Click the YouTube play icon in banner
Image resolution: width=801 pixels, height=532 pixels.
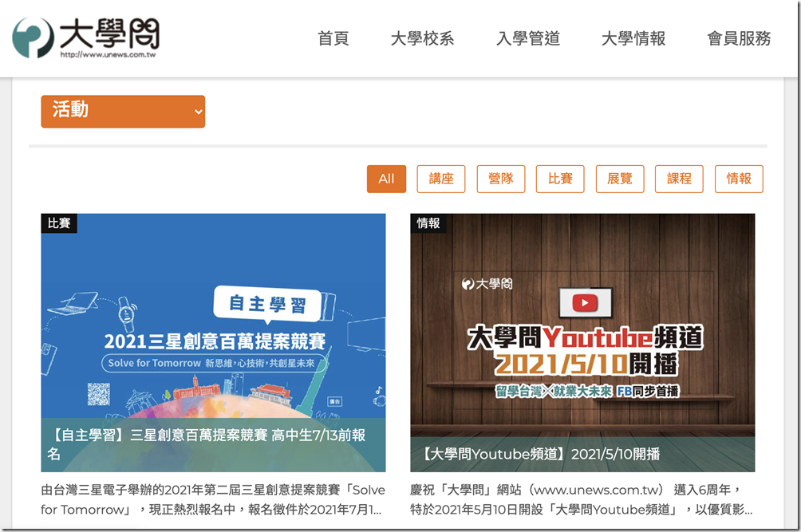[585, 303]
